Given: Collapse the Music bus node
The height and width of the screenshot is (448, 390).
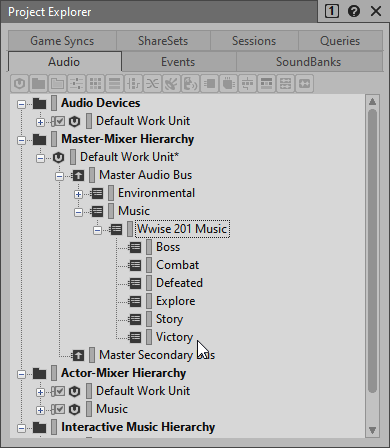Looking at the screenshot, I should (78, 212).
